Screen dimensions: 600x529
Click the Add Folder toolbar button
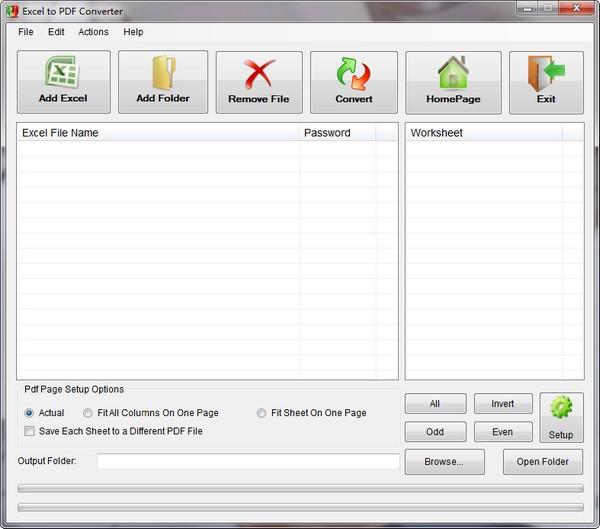coord(163,82)
